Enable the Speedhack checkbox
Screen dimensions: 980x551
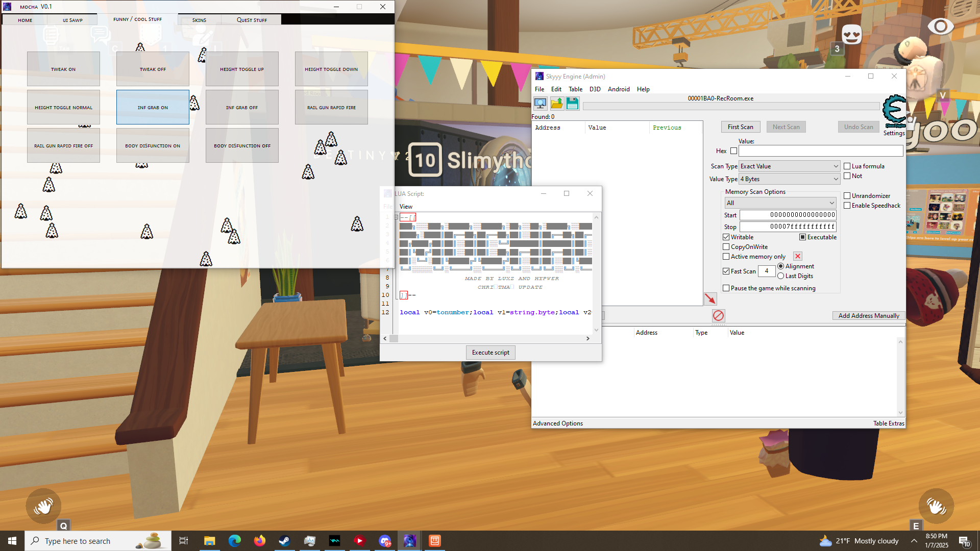point(847,206)
